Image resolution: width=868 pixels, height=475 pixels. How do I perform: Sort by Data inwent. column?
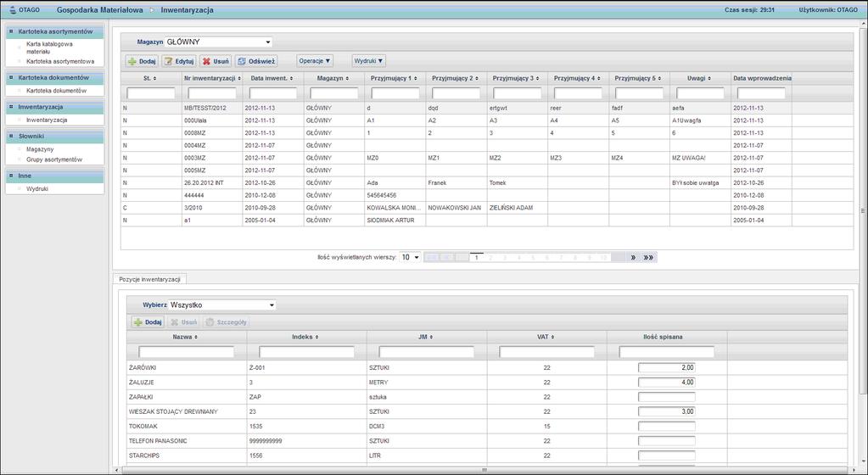pos(272,78)
